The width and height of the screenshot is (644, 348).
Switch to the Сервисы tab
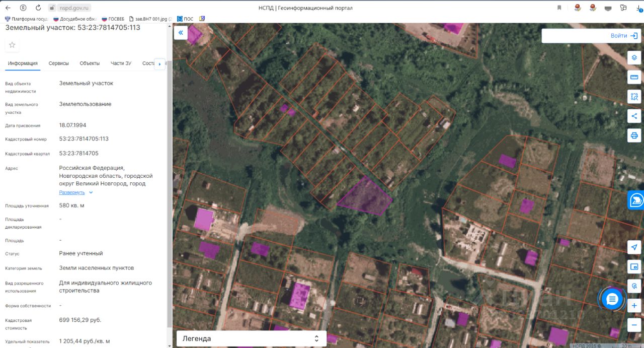[59, 63]
